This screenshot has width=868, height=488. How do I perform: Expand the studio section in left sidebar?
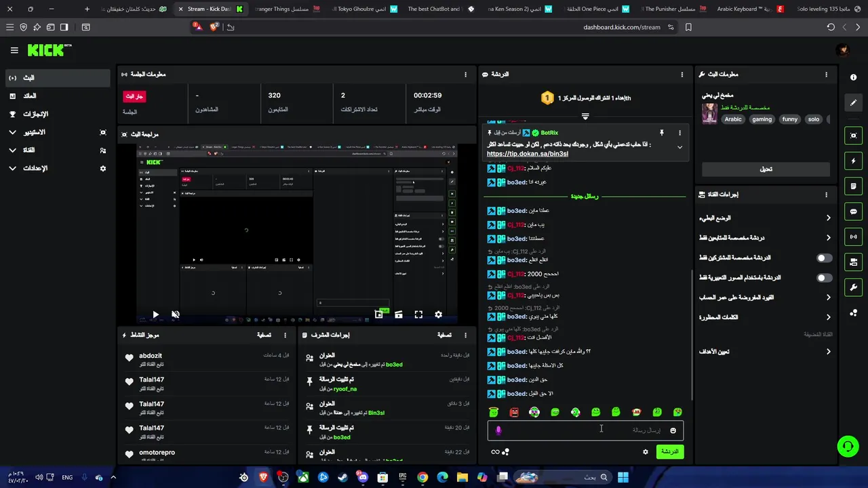tap(58, 132)
